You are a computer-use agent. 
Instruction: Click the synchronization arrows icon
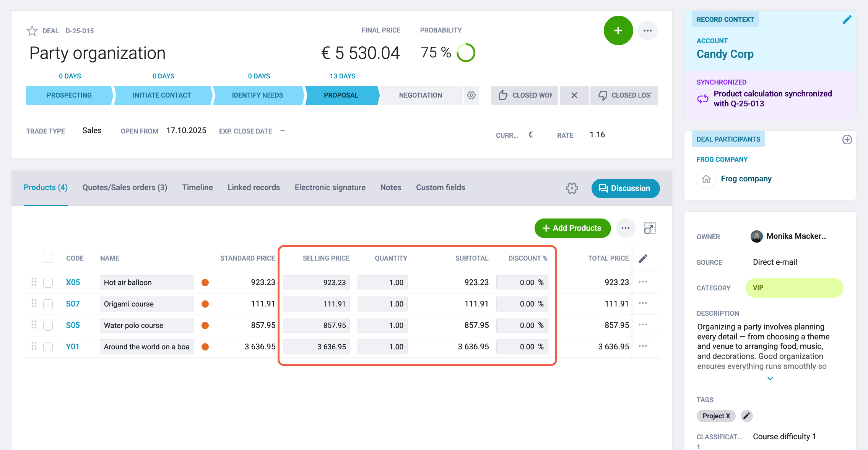(x=703, y=99)
